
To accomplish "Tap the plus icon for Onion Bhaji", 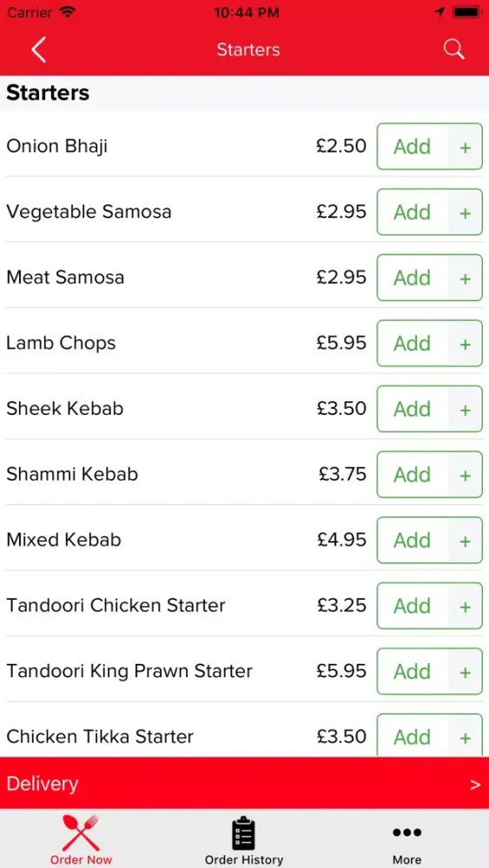I will coord(466,148).
